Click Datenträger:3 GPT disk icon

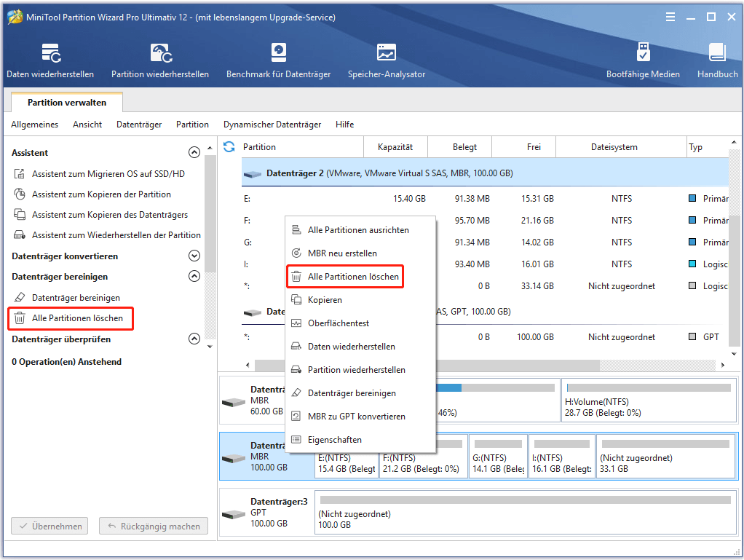pos(234,514)
